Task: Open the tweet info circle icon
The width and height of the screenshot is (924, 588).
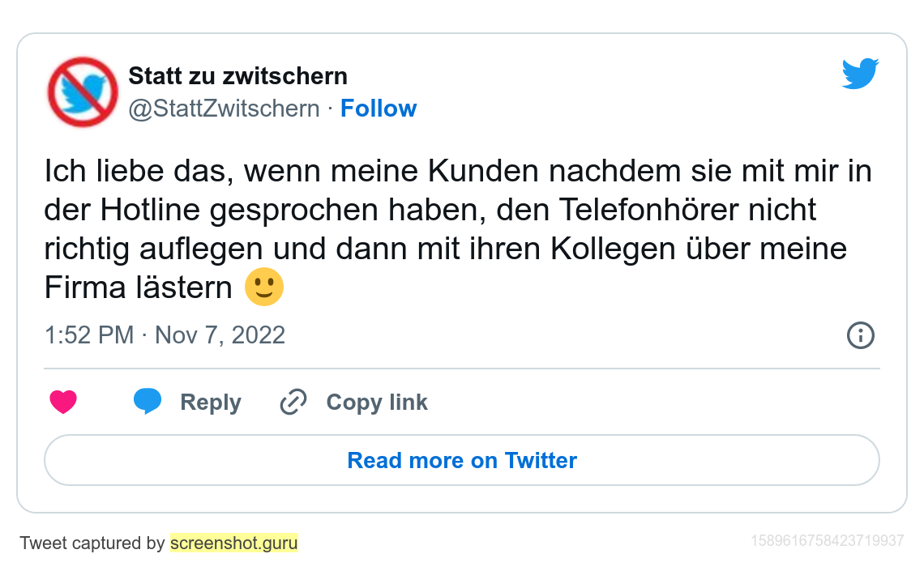Action: [860, 335]
